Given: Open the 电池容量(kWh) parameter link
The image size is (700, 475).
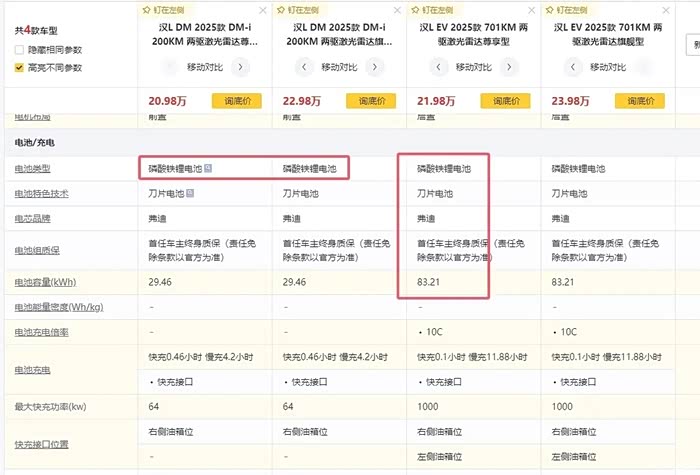Looking at the screenshot, I should tap(46, 282).
